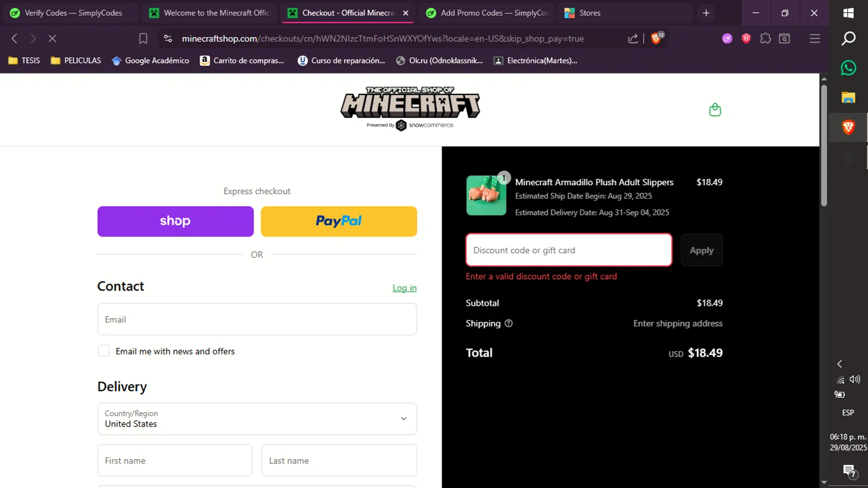Open File Explorer from the taskbar

(848, 97)
